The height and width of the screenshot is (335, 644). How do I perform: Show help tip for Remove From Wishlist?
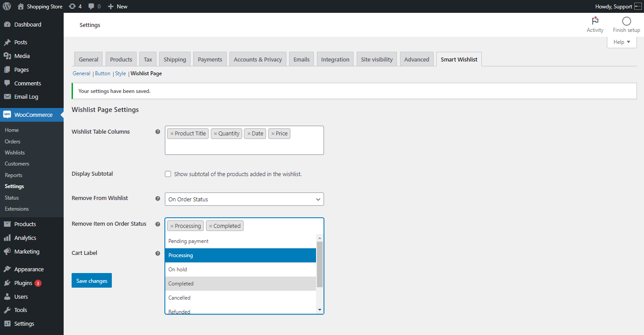click(158, 198)
